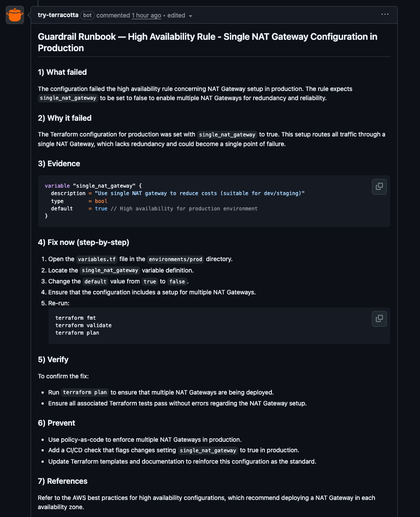Expand the "edited" history dropdown
420x517 pixels.
pyautogui.click(x=180, y=15)
